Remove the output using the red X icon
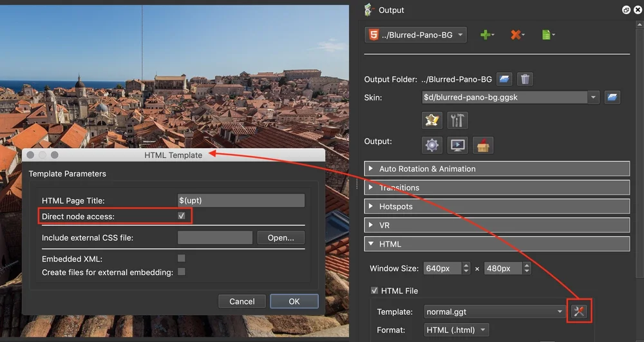This screenshot has width=644, height=342. click(517, 35)
